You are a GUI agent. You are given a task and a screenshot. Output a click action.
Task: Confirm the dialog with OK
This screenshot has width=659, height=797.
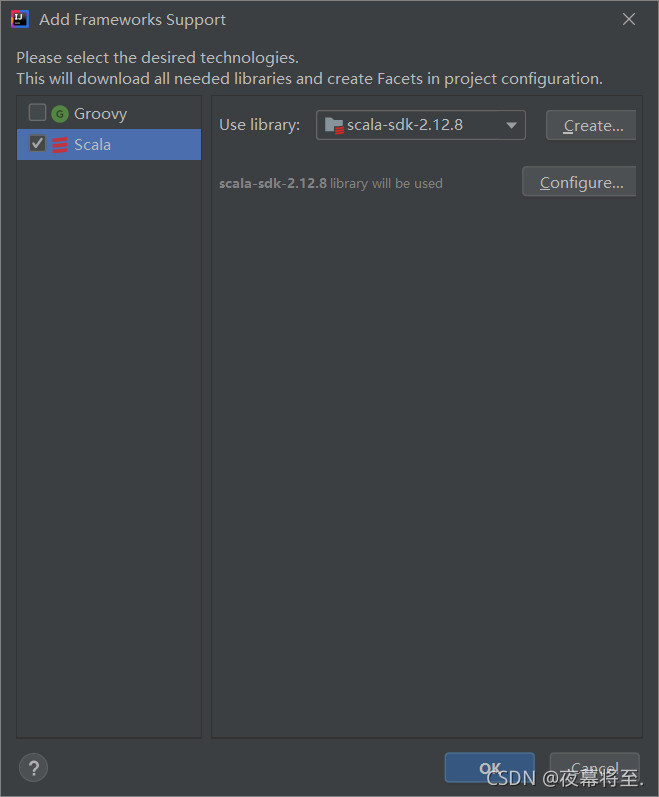pyautogui.click(x=489, y=768)
